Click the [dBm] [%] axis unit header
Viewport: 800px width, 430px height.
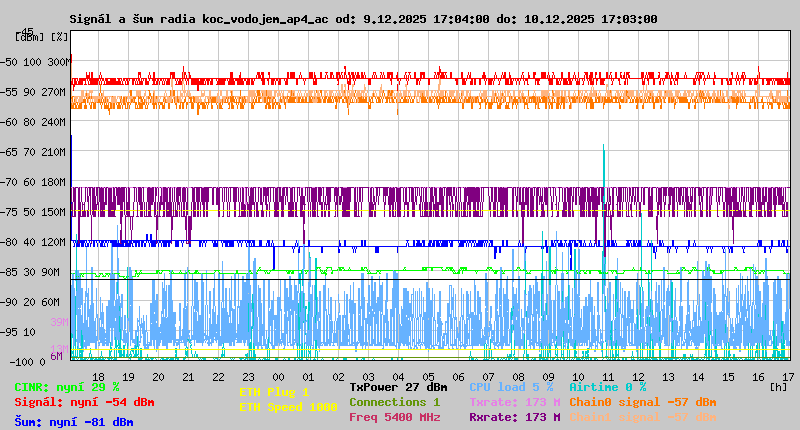coord(43,36)
